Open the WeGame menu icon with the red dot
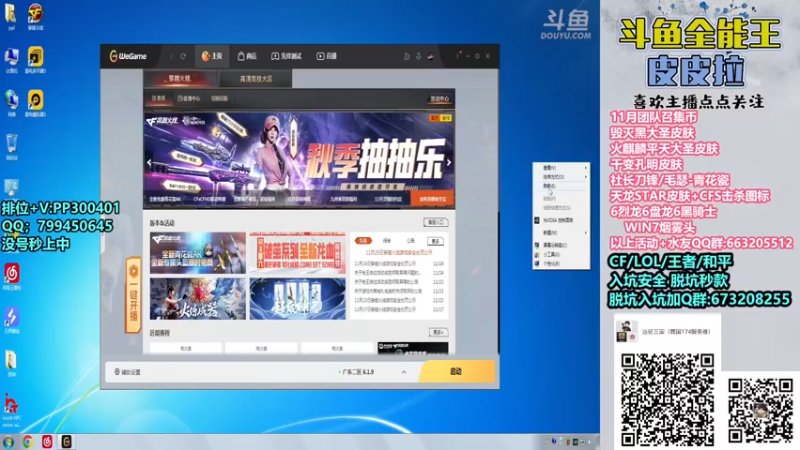 pos(458,56)
